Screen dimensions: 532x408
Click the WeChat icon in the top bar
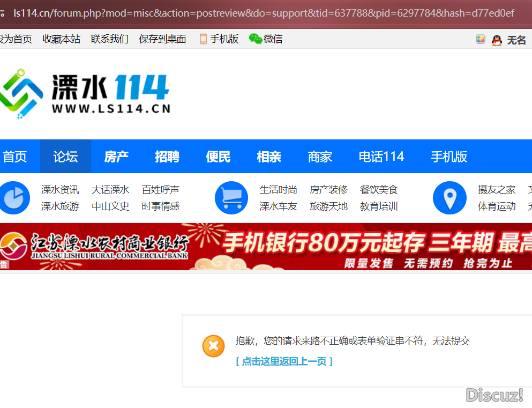254,39
